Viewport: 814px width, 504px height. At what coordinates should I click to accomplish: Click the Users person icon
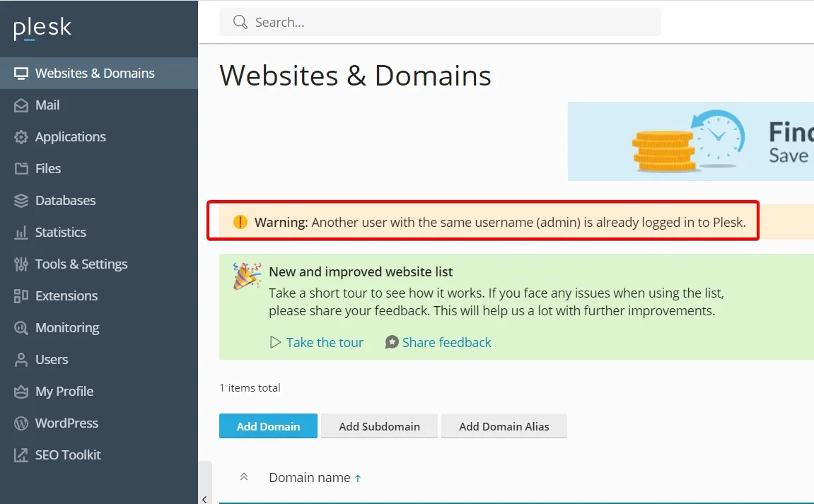click(x=21, y=360)
